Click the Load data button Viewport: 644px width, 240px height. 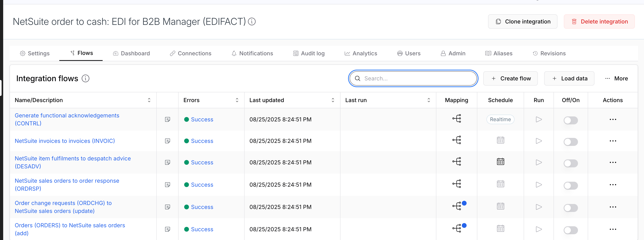569,79
